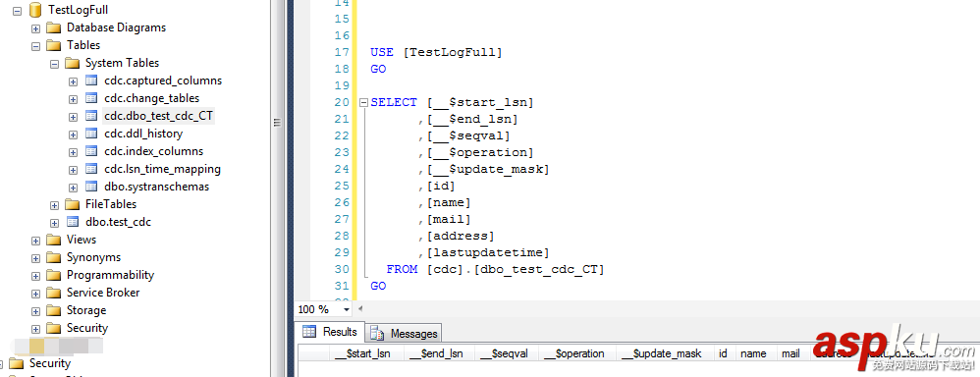Expand the Synonyms folder node
Image resolution: width=980 pixels, height=377 pixels.
pyautogui.click(x=35, y=257)
